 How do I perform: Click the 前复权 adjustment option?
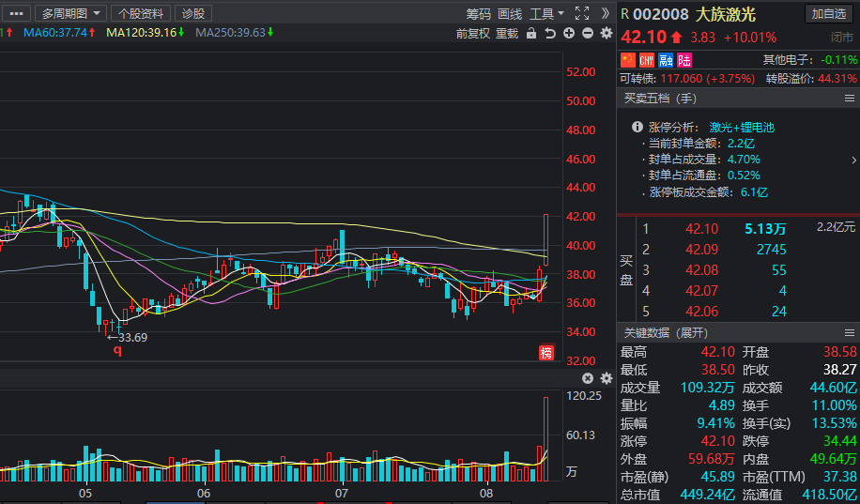coord(473,34)
